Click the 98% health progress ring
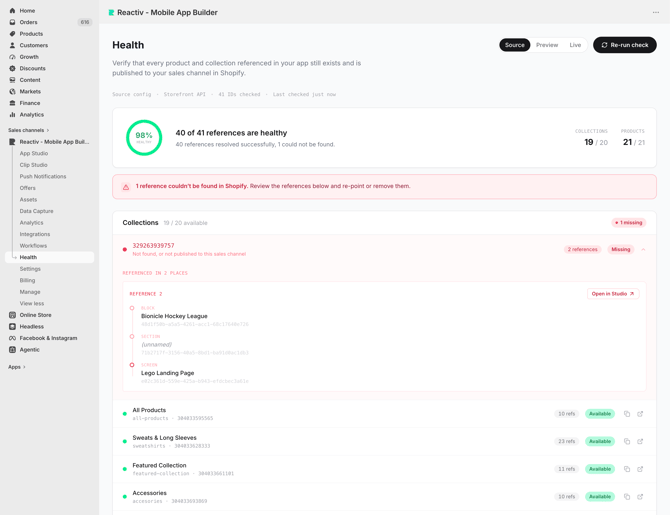Viewport: 670px width, 515px height. pos(144,138)
